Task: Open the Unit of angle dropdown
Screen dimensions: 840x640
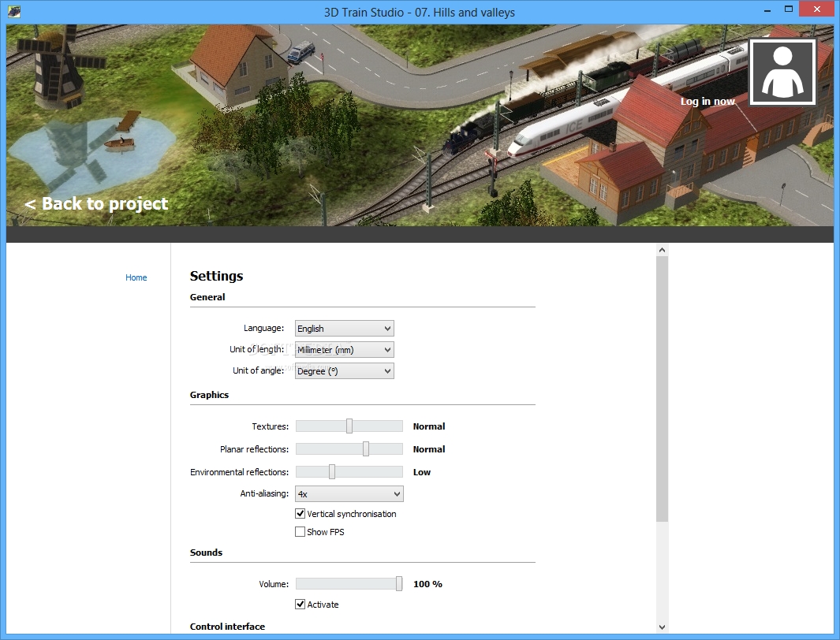Action: [x=345, y=371]
